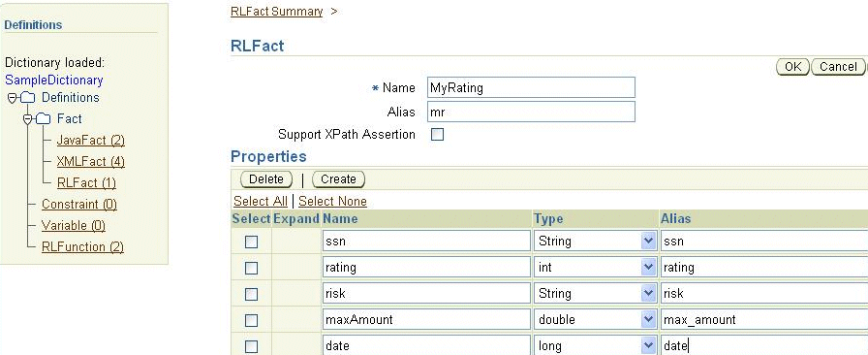Check the rating row checkbox

[x=251, y=268]
